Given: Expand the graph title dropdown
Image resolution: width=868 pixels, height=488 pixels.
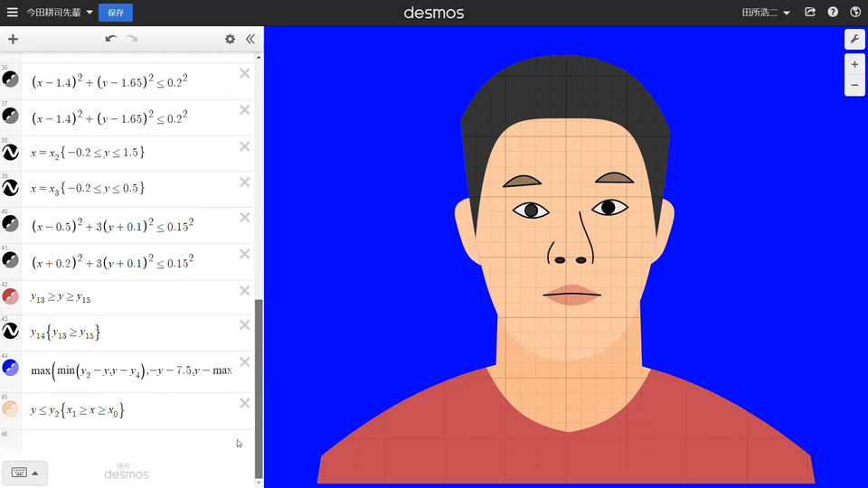Looking at the screenshot, I should click(x=90, y=13).
